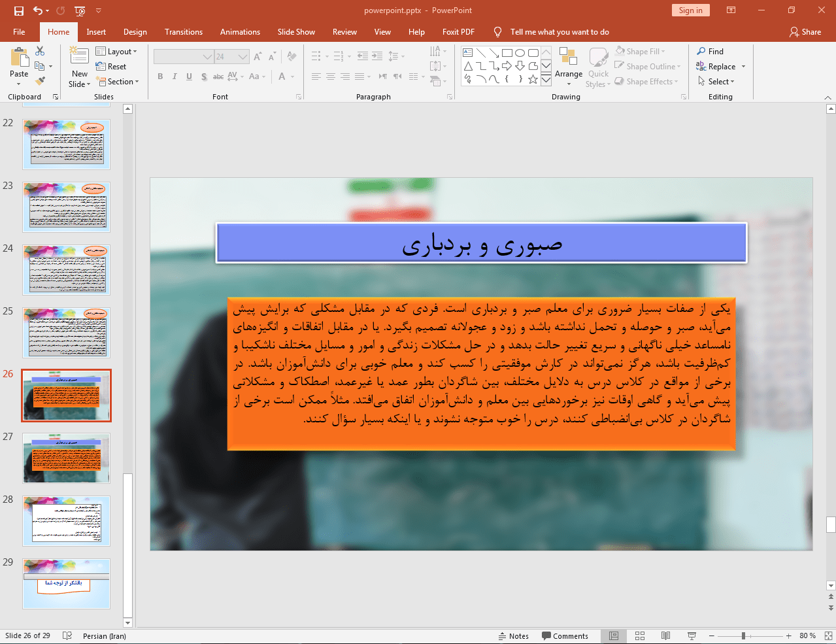Apply text shadow formatting
Image resolution: width=836 pixels, height=644 pixels.
pos(204,76)
